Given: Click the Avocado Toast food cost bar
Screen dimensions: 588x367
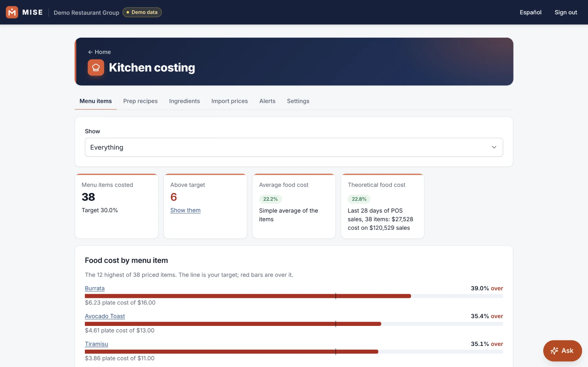Looking at the screenshot, I should [x=294, y=324].
